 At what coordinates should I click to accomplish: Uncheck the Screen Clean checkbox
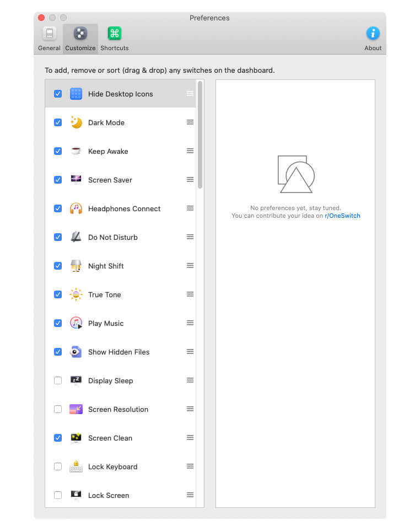(58, 438)
